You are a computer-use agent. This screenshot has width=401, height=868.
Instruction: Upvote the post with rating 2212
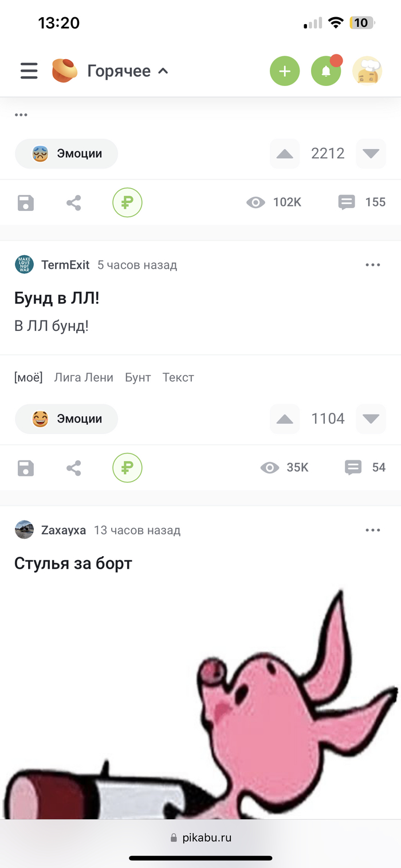285,154
